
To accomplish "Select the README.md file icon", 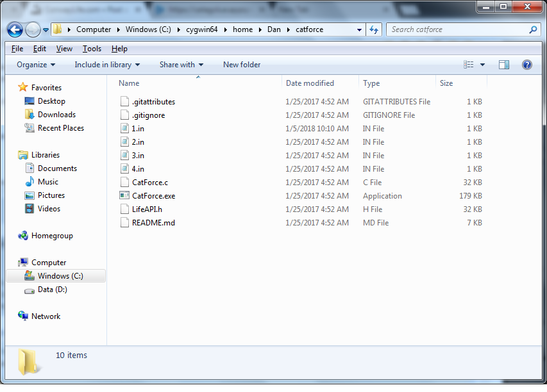I will click(124, 223).
